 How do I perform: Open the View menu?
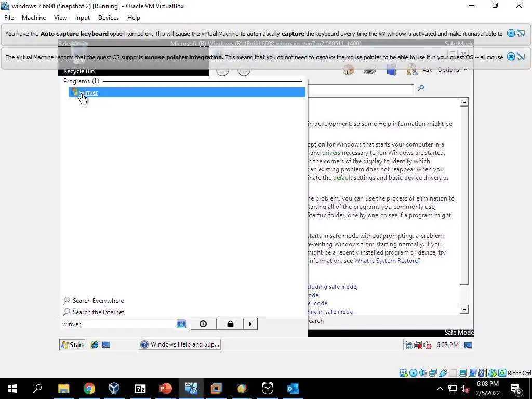pyautogui.click(x=60, y=18)
